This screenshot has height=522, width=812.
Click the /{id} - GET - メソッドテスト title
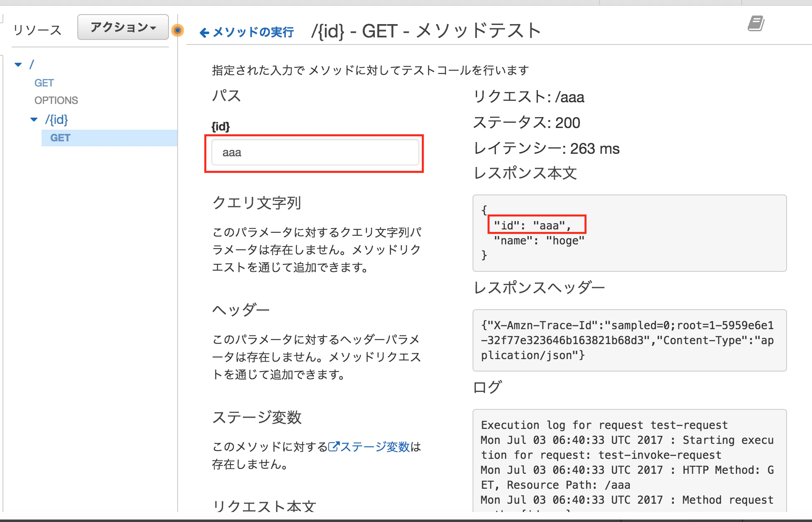pos(426,31)
